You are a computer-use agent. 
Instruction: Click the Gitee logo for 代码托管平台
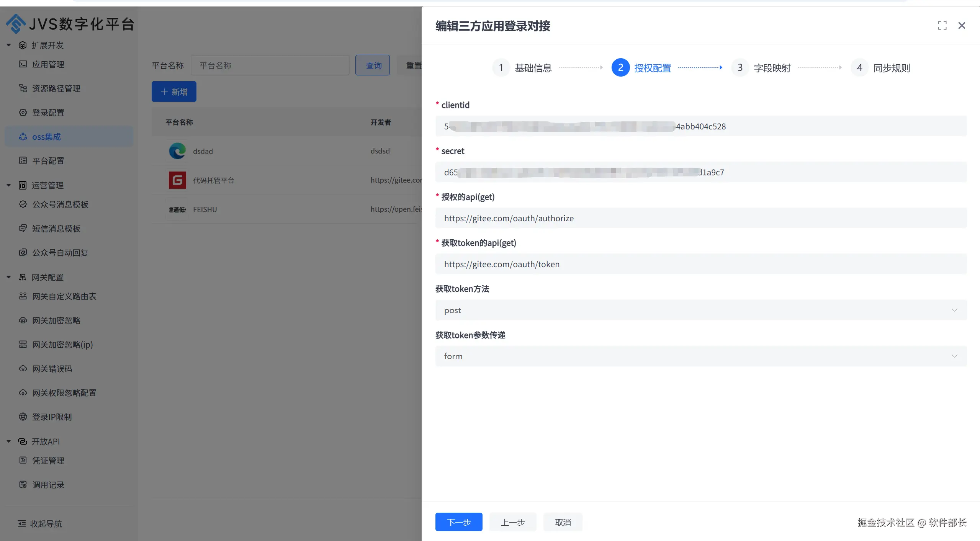177,180
